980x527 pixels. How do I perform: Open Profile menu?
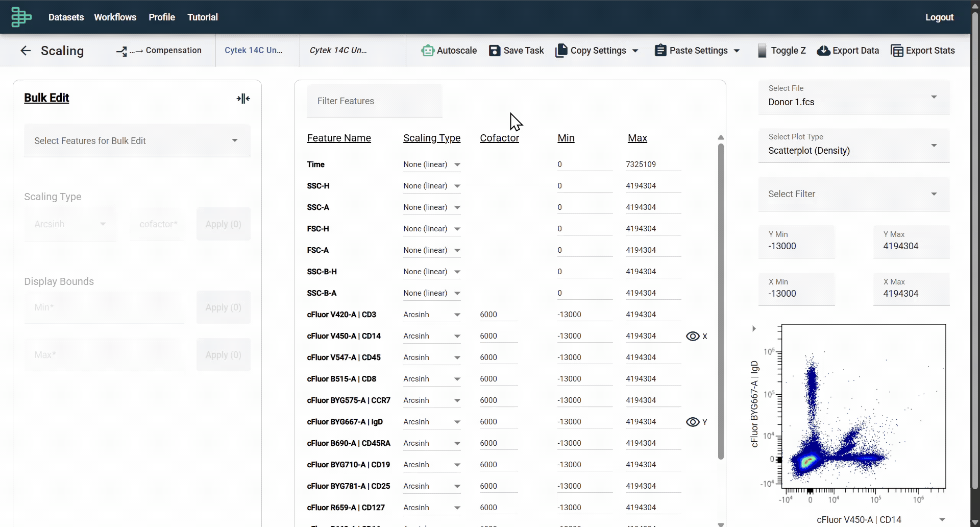(x=162, y=17)
